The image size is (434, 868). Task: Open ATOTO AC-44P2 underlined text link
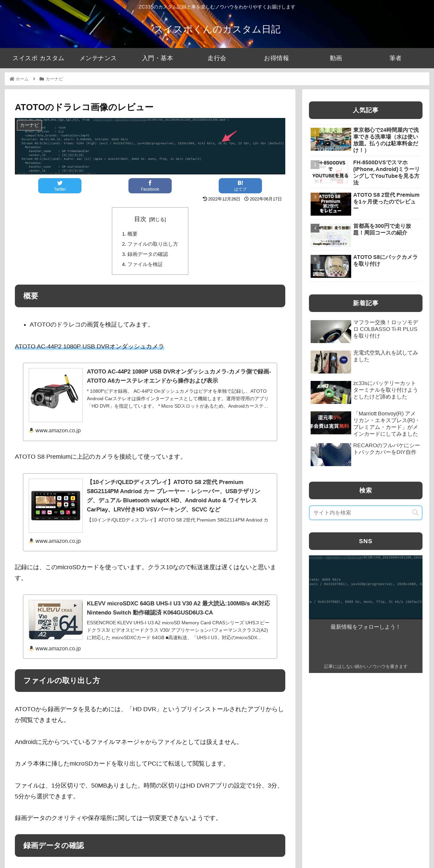click(x=90, y=346)
